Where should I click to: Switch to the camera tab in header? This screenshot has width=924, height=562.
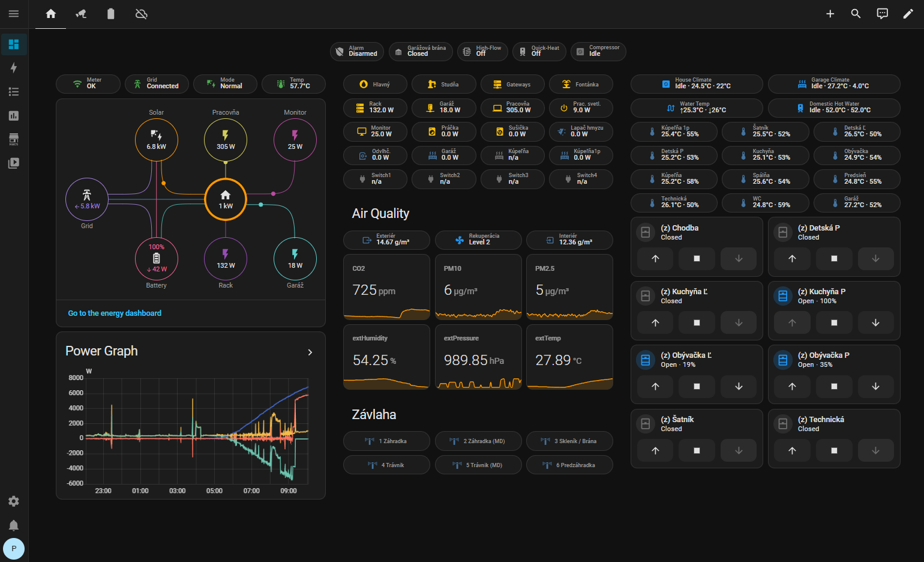coord(81,14)
